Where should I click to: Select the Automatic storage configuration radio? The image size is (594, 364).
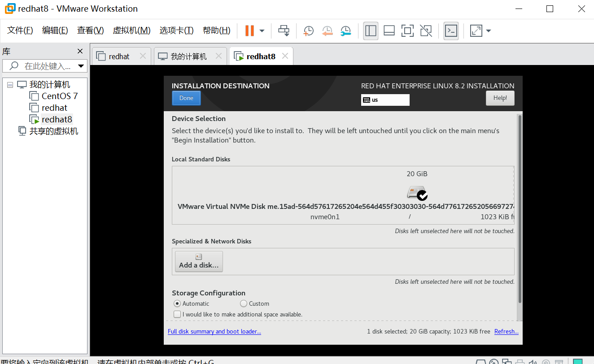pyautogui.click(x=177, y=303)
